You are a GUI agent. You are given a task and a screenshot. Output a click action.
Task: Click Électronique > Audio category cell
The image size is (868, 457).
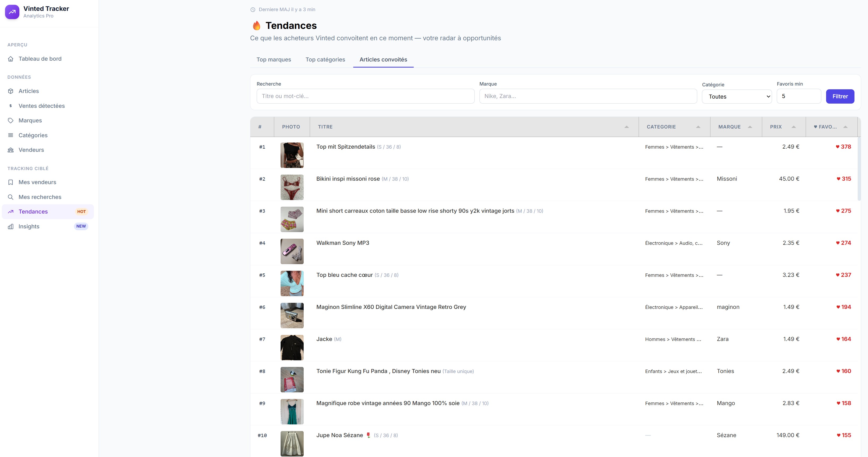674,243
